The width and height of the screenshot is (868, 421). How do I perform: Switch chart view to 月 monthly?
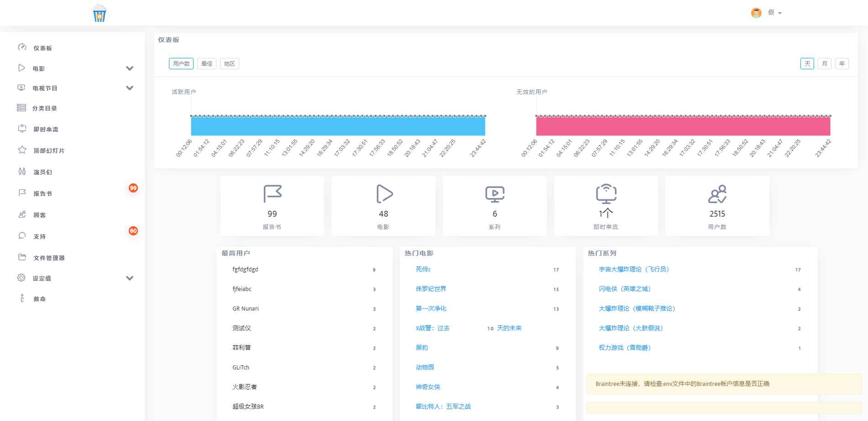[x=824, y=63]
